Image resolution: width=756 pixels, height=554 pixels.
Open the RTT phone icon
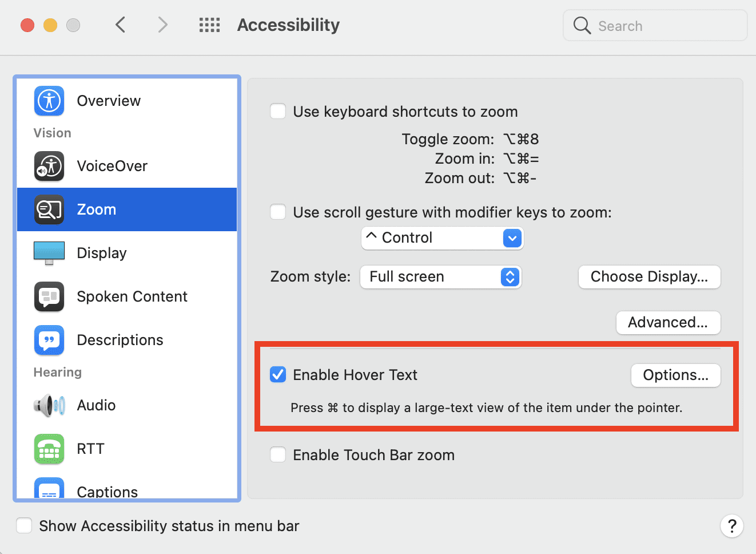click(49, 449)
